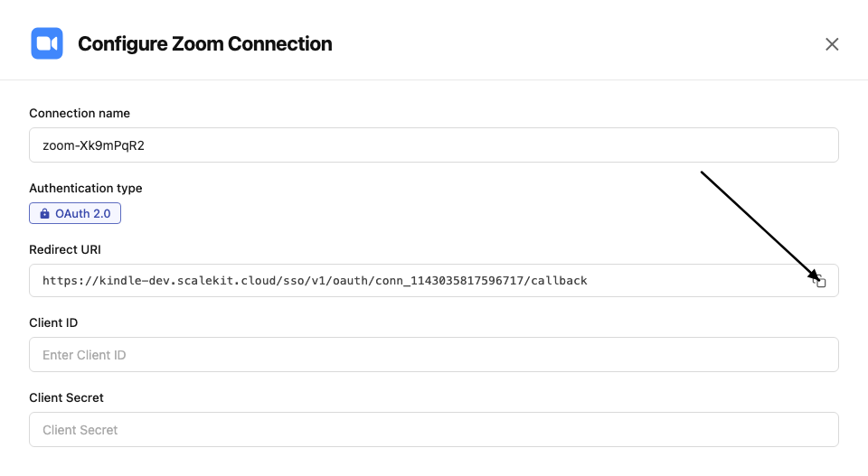Click the "https" scheme of the Redirect URI
Image resolution: width=868 pixels, height=476 pixels.
pos(60,281)
